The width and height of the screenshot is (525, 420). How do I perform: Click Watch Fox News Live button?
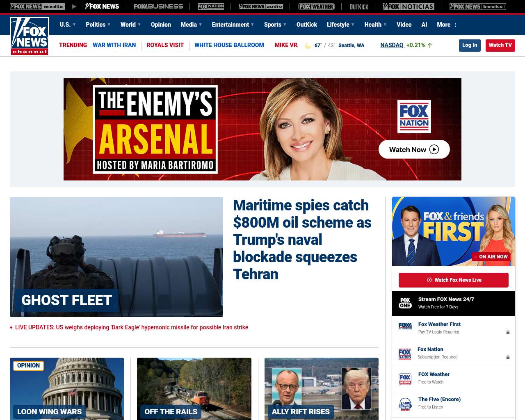(x=454, y=280)
